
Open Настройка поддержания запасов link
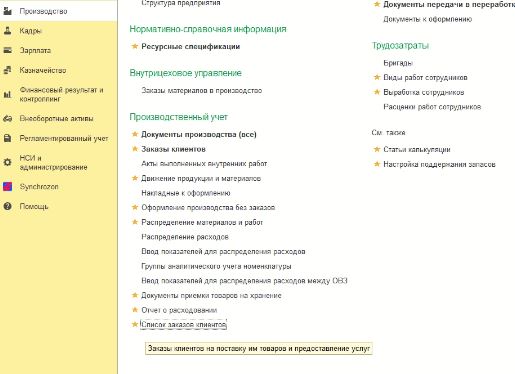click(x=439, y=164)
